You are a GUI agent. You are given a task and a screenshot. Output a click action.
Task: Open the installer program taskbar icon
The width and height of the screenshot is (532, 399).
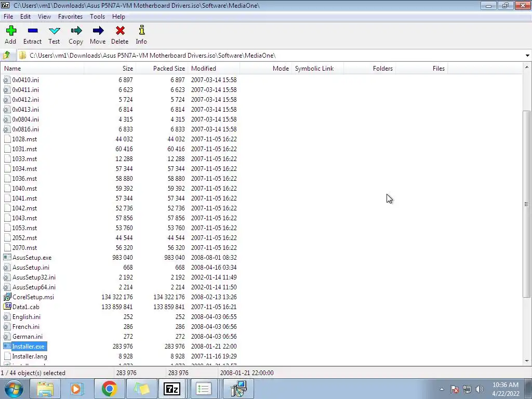238,389
